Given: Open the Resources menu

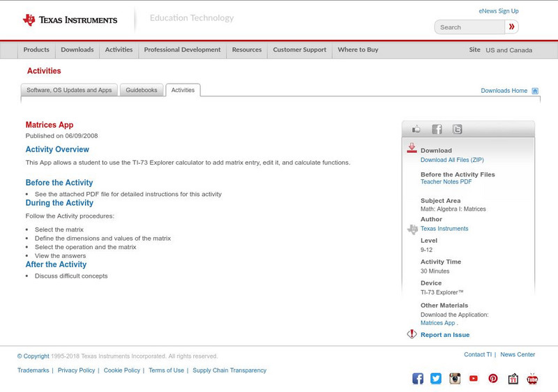Looking at the screenshot, I should (x=247, y=50).
